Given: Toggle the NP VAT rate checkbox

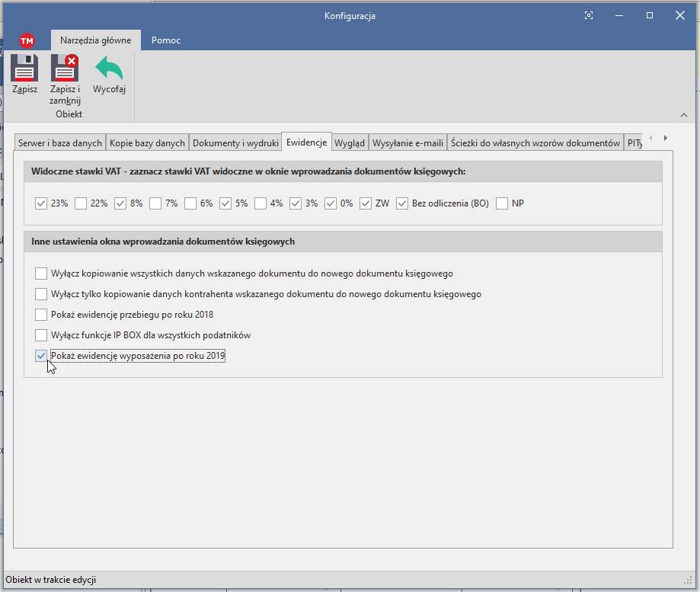Looking at the screenshot, I should pos(502,203).
